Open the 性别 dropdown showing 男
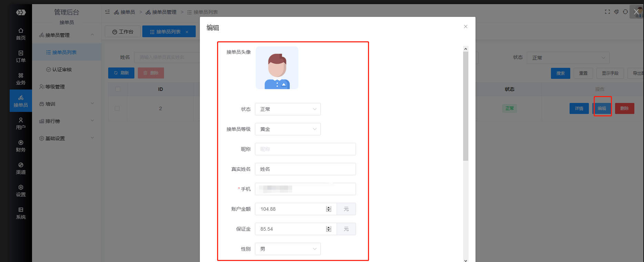Screen dimensions: 644x262 click(x=288, y=249)
